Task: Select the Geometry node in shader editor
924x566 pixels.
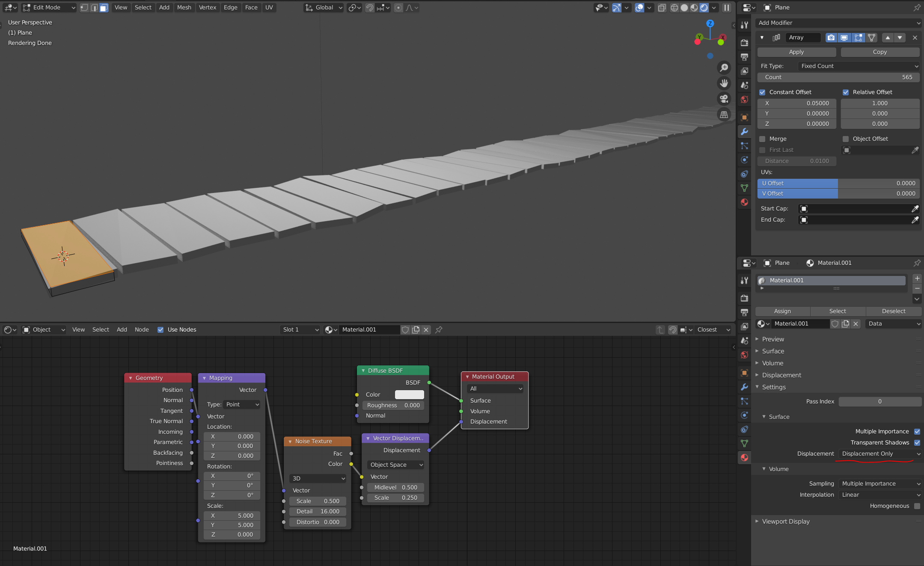Action: click(x=157, y=377)
